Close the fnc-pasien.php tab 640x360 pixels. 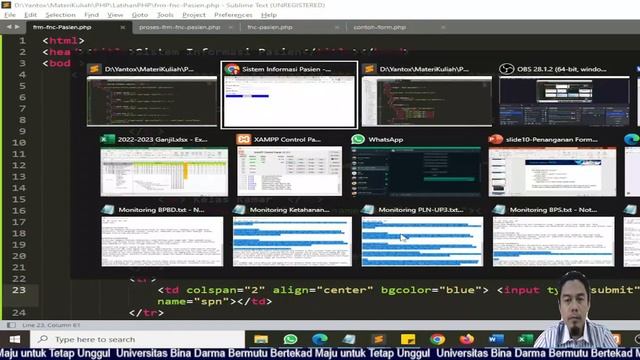[x=337, y=27]
